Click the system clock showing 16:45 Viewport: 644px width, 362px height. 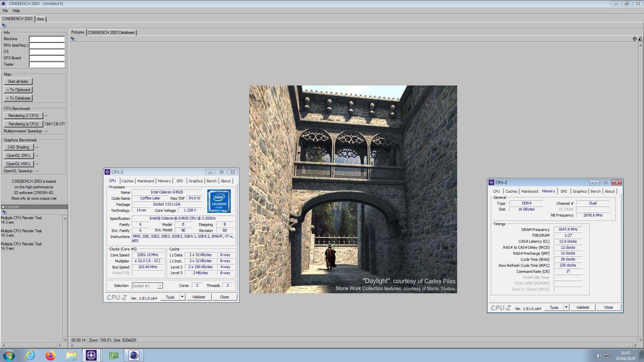[625, 353]
